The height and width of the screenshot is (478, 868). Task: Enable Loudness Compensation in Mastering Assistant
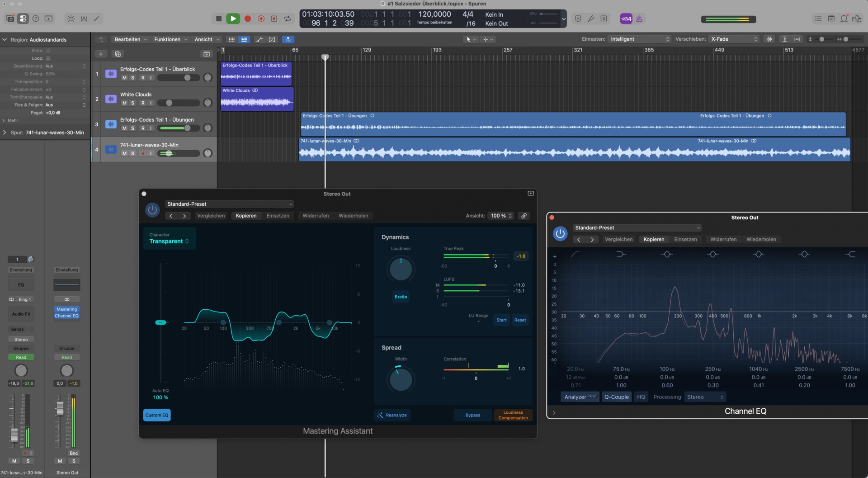coord(513,415)
